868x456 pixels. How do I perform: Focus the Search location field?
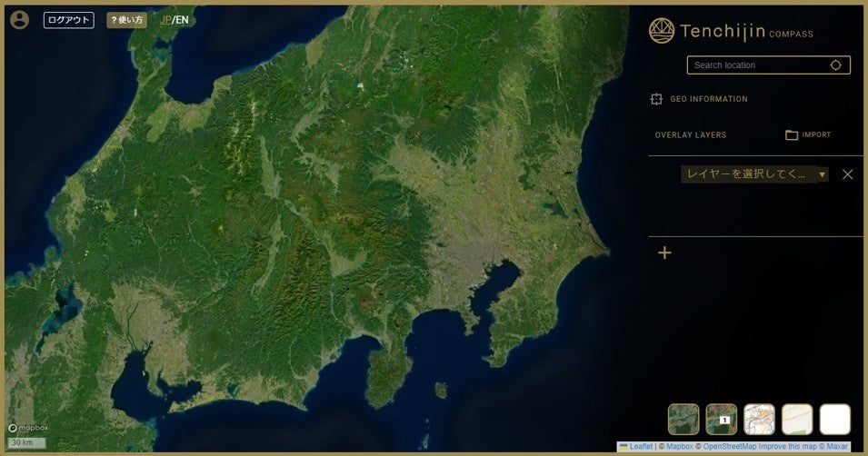point(768,64)
